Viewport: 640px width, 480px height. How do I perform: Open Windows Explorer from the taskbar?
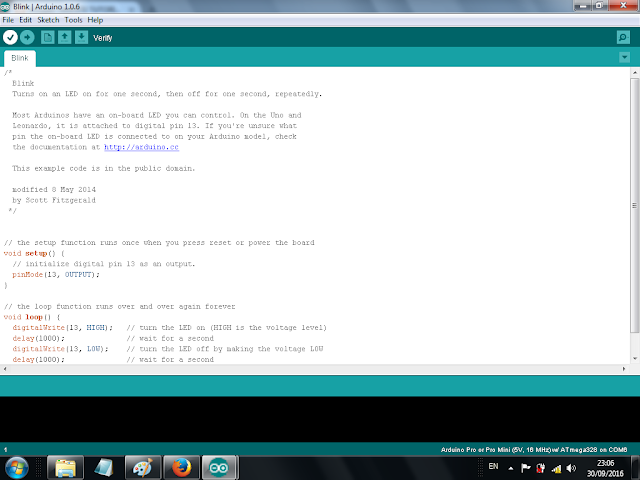pos(65,467)
